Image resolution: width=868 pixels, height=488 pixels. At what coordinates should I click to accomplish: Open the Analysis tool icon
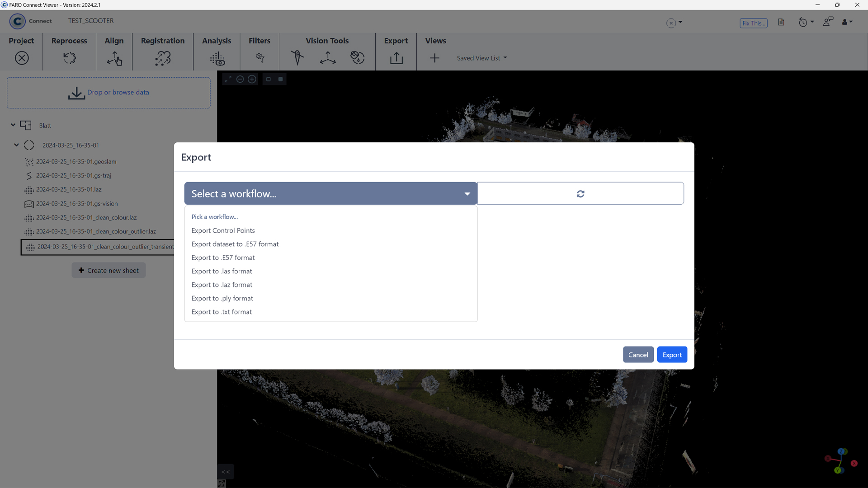tap(217, 58)
